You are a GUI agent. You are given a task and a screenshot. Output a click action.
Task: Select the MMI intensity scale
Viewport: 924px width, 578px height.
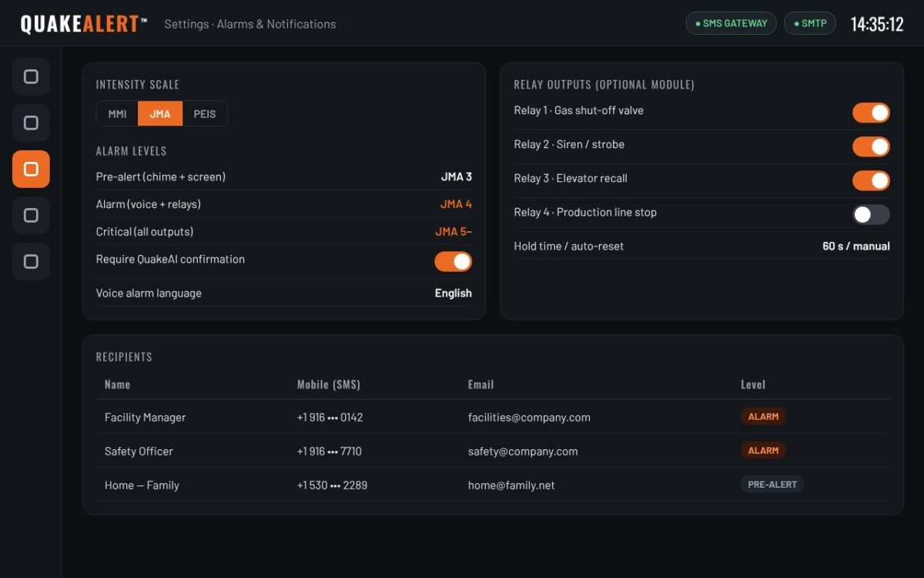pos(117,113)
